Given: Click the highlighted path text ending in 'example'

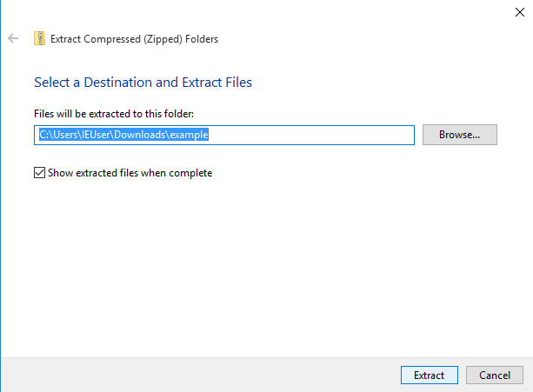Looking at the screenshot, I should coord(190,135).
